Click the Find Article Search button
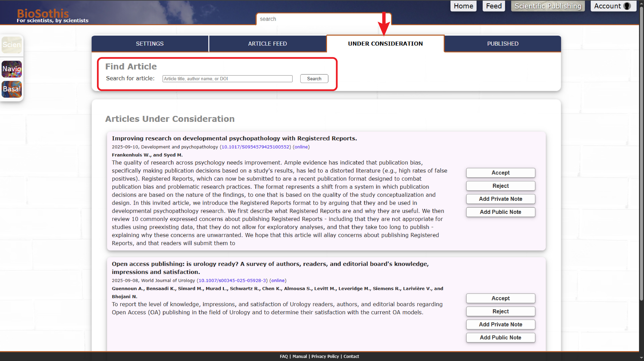The image size is (644, 361). coord(314,78)
